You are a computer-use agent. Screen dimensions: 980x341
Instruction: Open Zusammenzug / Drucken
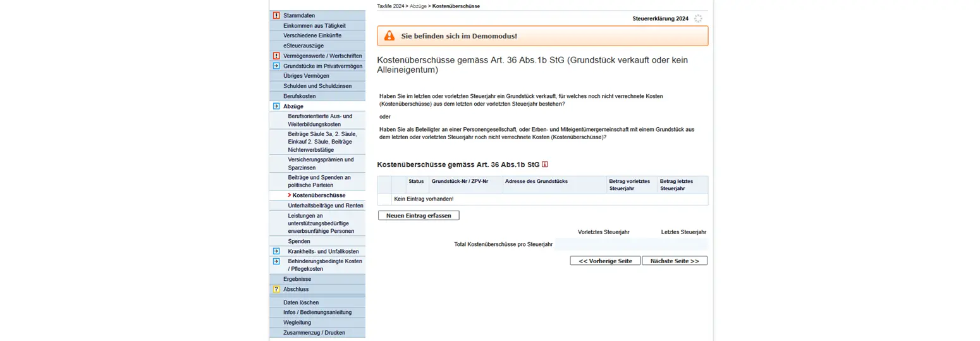pyautogui.click(x=314, y=333)
